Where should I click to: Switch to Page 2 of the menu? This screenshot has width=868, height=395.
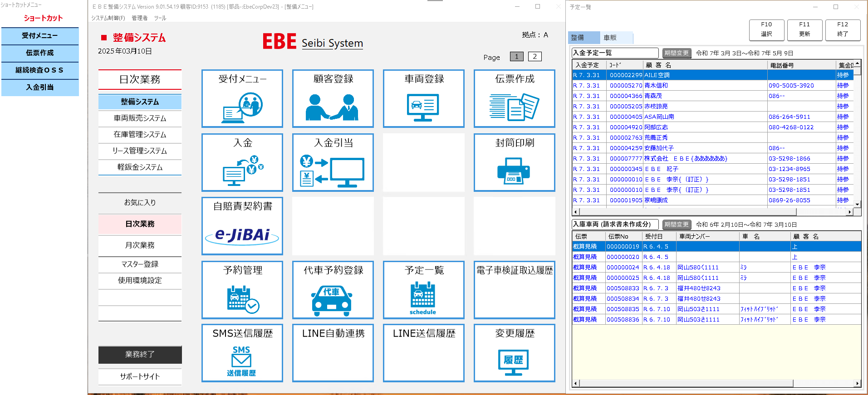point(535,57)
